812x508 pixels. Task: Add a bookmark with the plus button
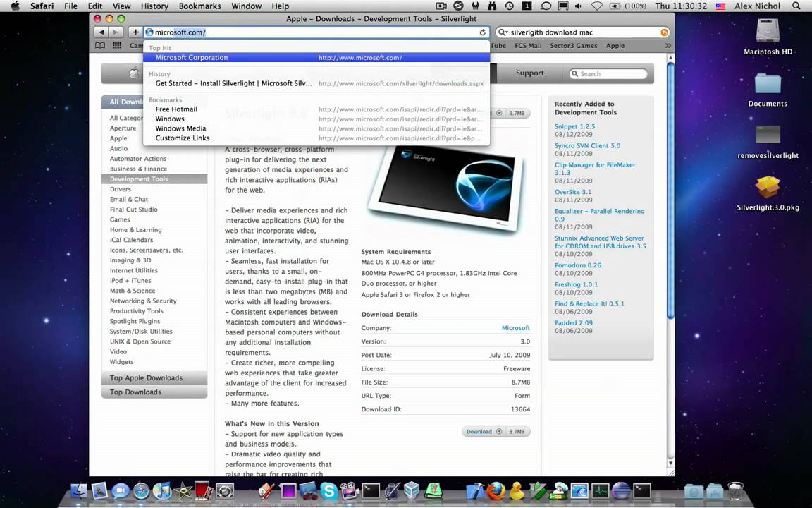(x=135, y=32)
